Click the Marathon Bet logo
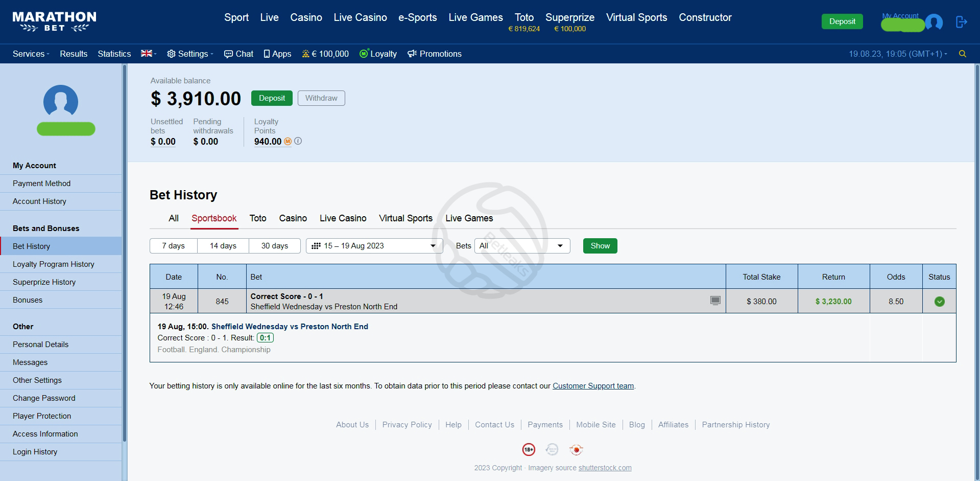 tap(54, 21)
